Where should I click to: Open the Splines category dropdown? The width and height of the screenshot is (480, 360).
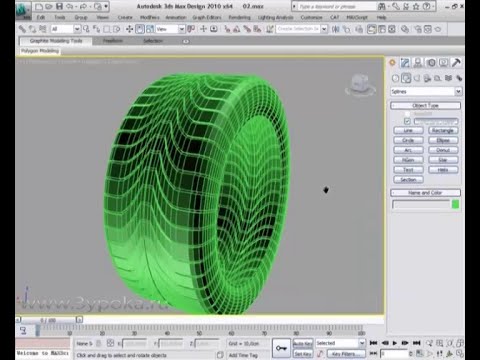[426, 91]
